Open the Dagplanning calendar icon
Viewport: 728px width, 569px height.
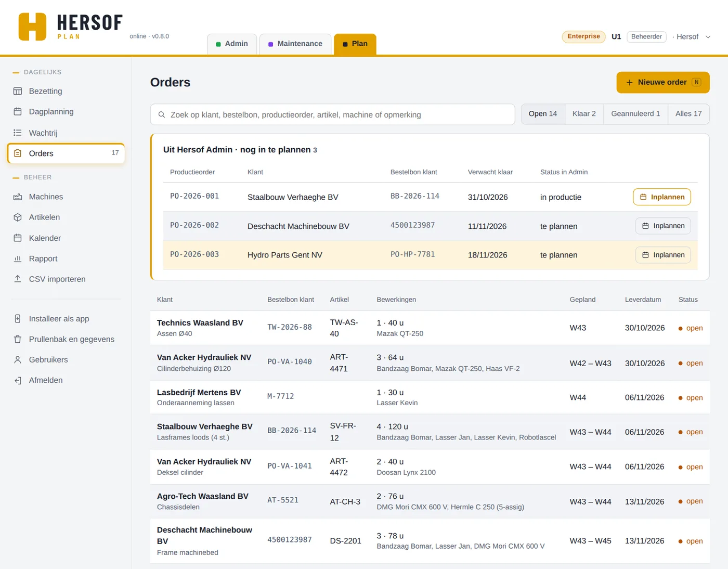[18, 112]
